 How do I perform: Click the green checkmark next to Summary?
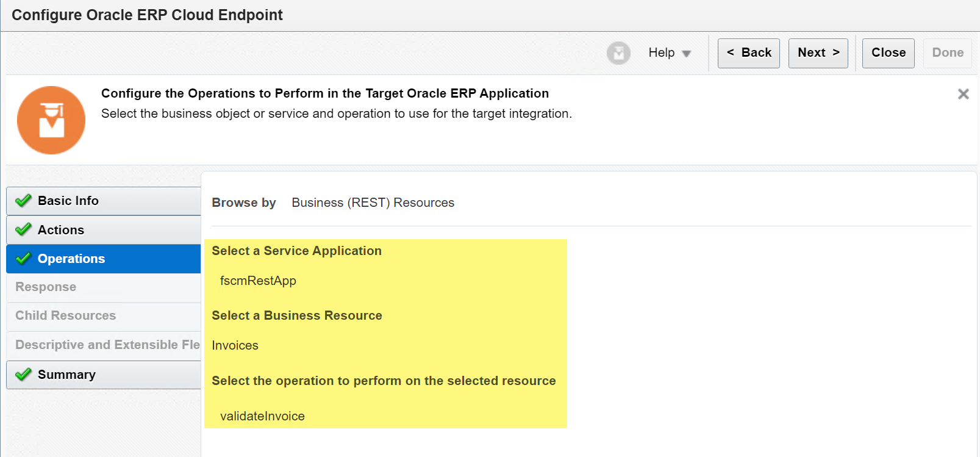click(x=23, y=375)
